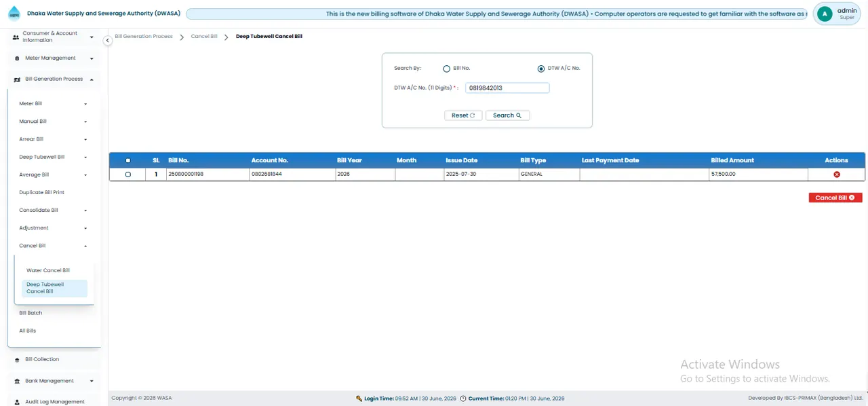The image size is (868, 406).
Task: Follow the Bill Generation Process breadcrumb
Action: point(144,36)
